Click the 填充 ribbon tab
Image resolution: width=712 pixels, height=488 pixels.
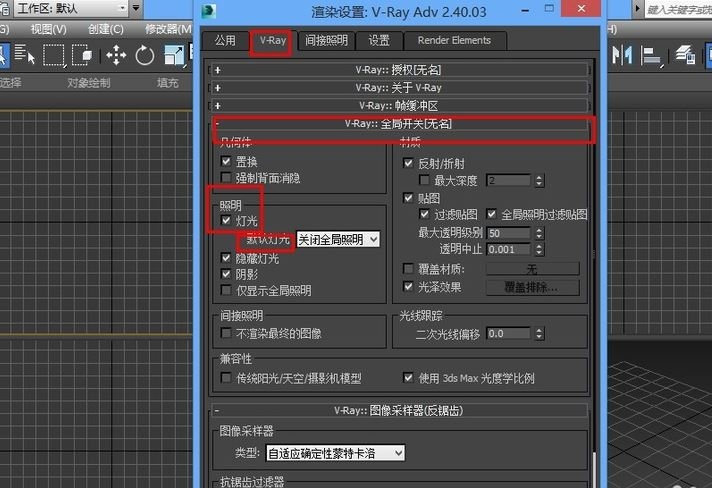tap(168, 83)
